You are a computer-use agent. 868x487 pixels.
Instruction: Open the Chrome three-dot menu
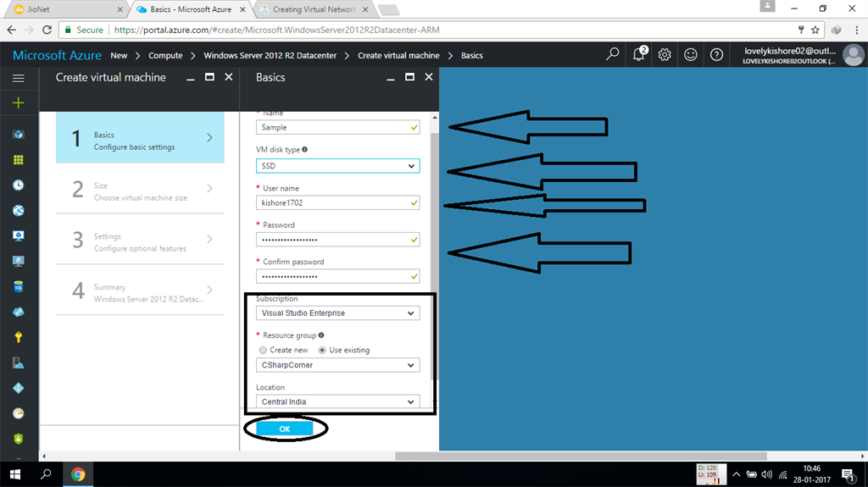point(857,30)
